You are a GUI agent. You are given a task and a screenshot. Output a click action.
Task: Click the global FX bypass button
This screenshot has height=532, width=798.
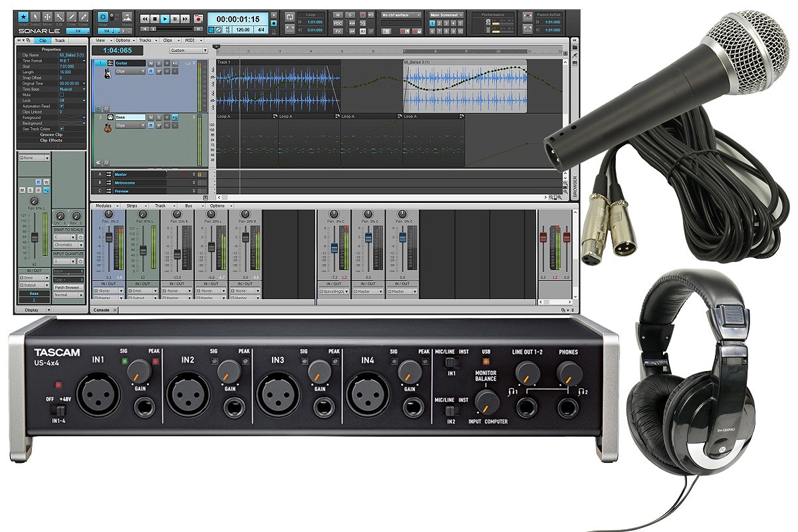(338, 30)
